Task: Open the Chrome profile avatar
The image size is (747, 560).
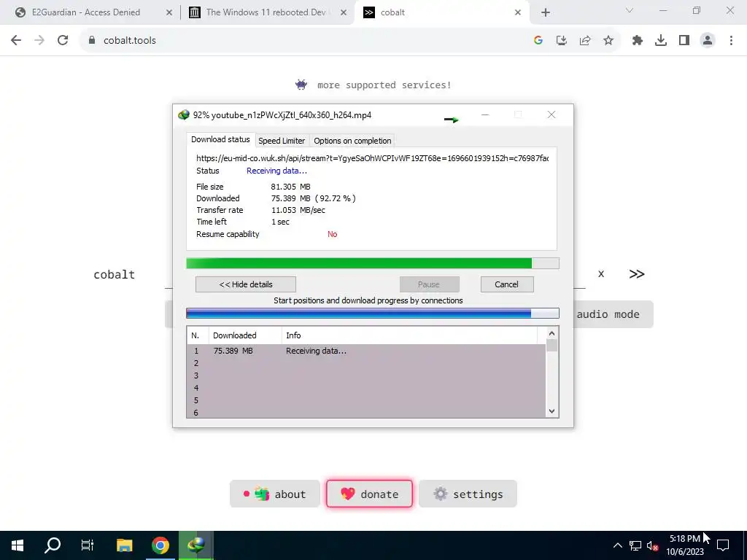Action: click(x=708, y=41)
